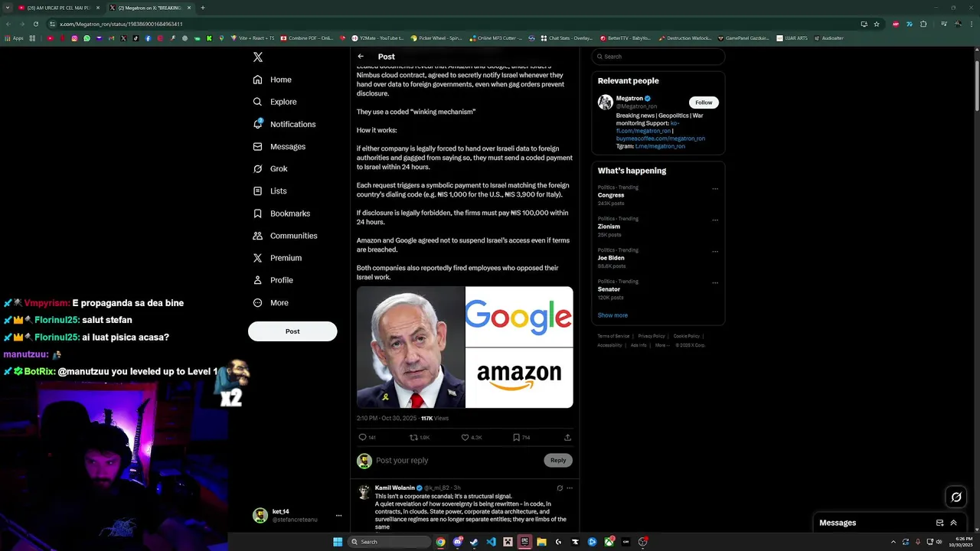This screenshot has width=980, height=551.
Task: Open more options for Joe Biden trend
Action: pyautogui.click(x=715, y=252)
